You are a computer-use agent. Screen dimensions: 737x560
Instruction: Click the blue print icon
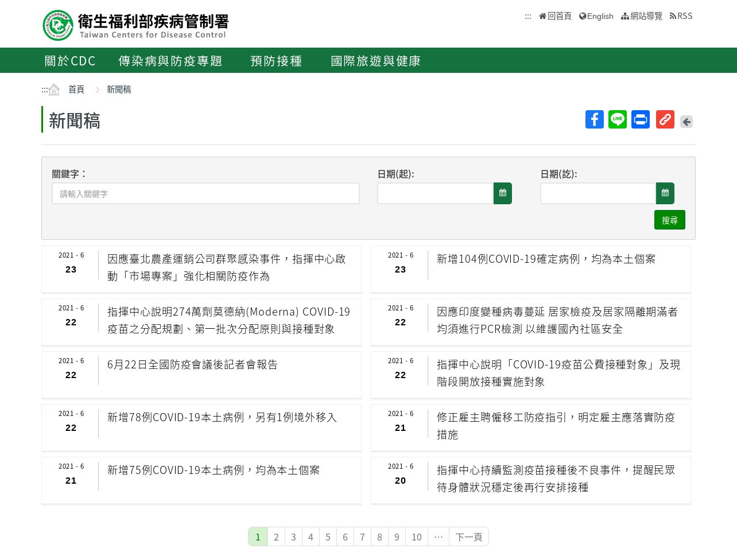641,119
